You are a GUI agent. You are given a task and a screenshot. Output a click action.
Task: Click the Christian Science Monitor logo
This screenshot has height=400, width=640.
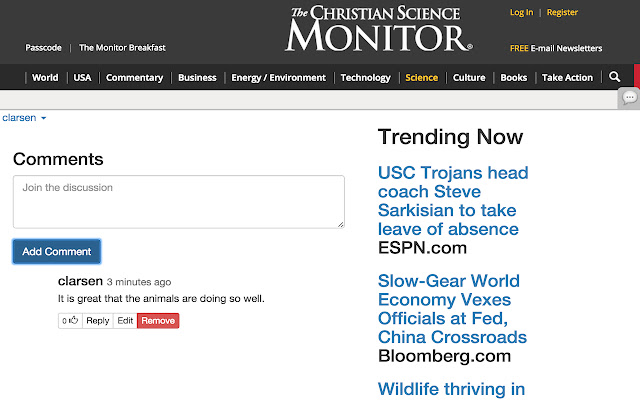[x=378, y=28]
